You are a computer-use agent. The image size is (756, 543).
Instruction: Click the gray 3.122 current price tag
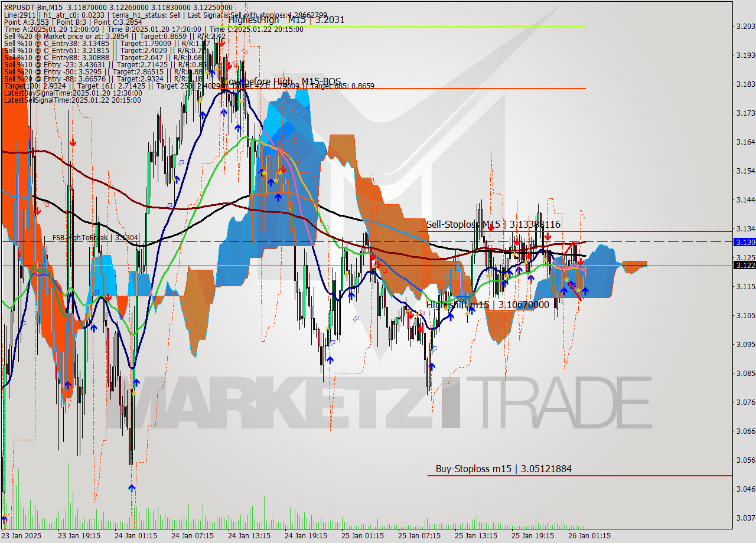744,265
